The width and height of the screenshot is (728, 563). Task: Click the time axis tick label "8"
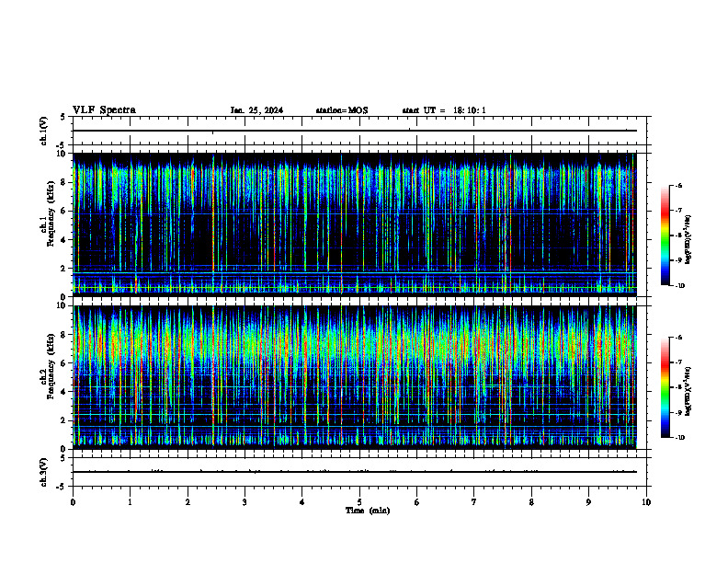[x=531, y=502]
